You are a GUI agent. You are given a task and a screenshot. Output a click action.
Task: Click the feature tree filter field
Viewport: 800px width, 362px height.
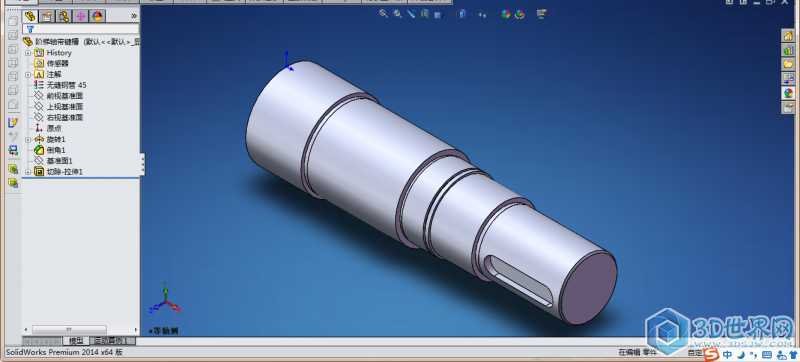click(x=81, y=29)
